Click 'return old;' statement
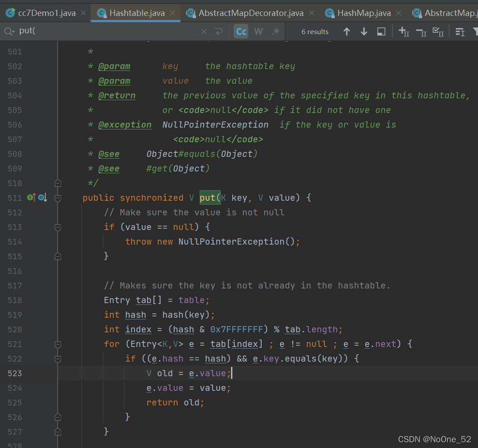This screenshot has height=448, width=478. 175,403
